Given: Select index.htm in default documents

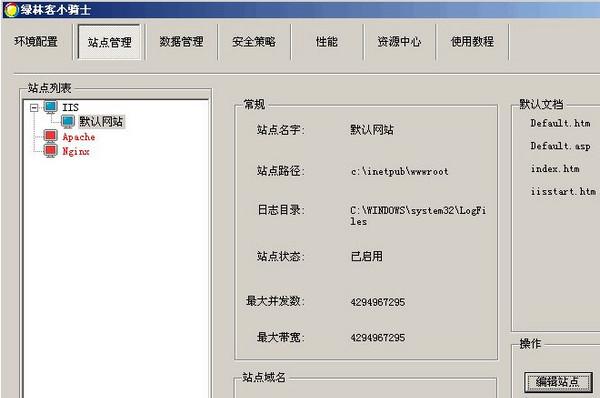Looking at the screenshot, I should click(555, 169).
